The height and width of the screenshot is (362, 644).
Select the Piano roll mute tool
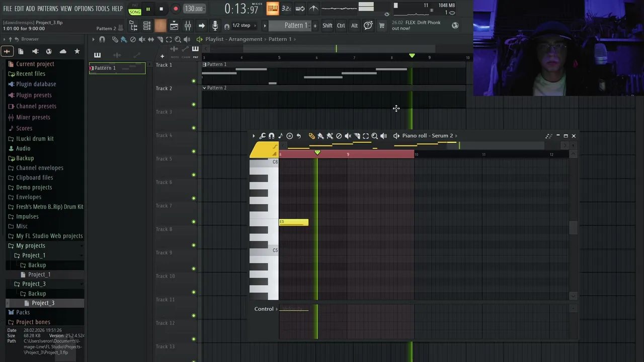click(x=348, y=136)
